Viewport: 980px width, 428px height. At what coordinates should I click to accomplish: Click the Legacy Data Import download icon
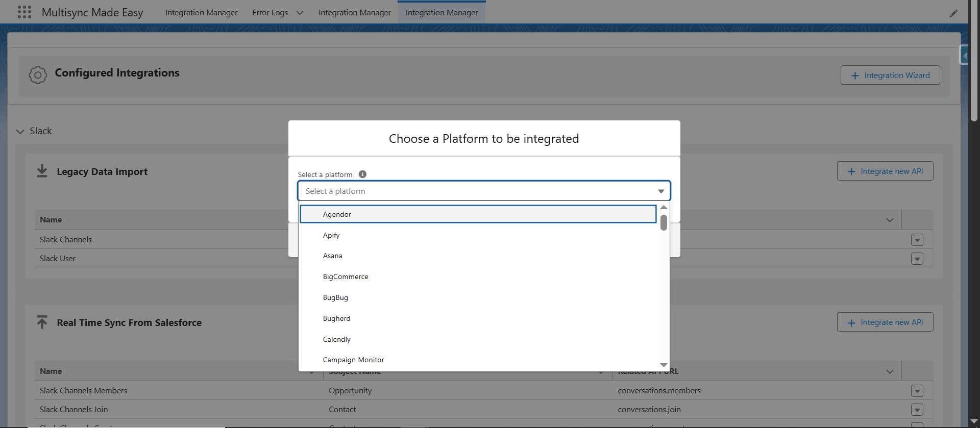42,171
